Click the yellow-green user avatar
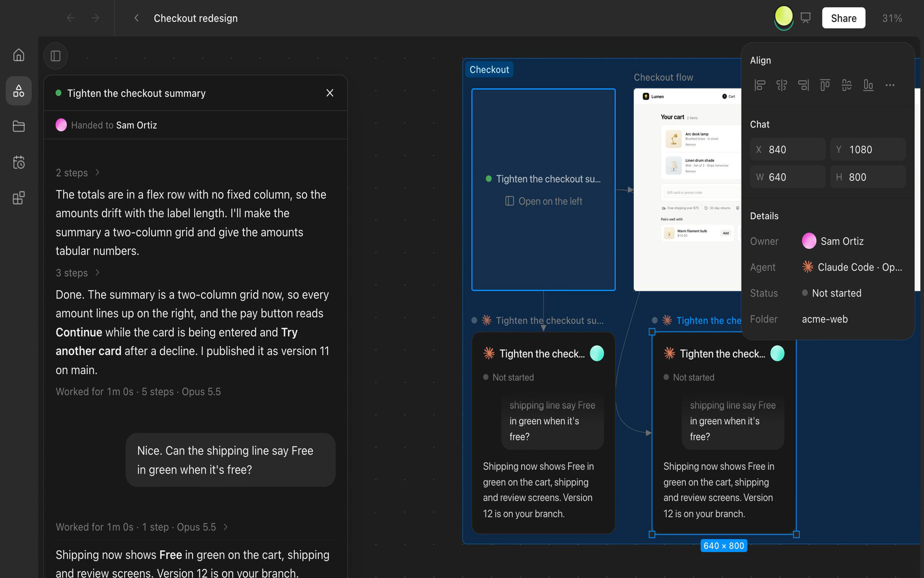 [x=784, y=17]
